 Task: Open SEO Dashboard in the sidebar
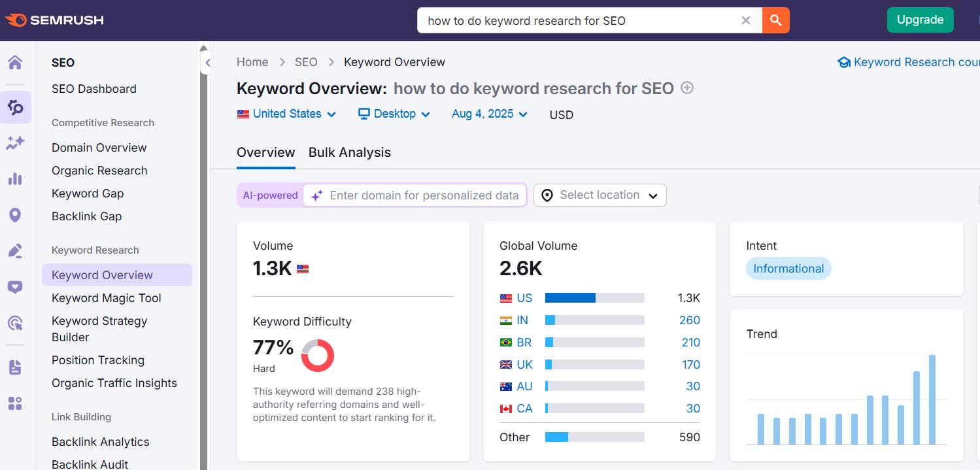94,89
